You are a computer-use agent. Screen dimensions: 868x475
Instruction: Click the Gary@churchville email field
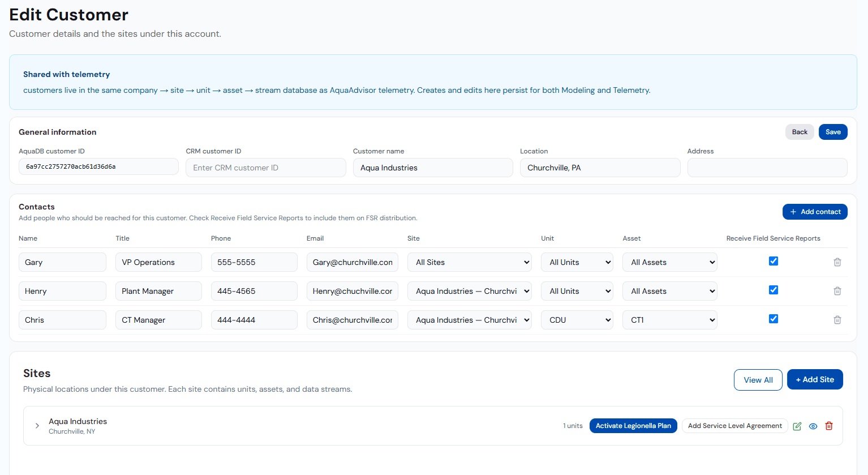point(353,262)
